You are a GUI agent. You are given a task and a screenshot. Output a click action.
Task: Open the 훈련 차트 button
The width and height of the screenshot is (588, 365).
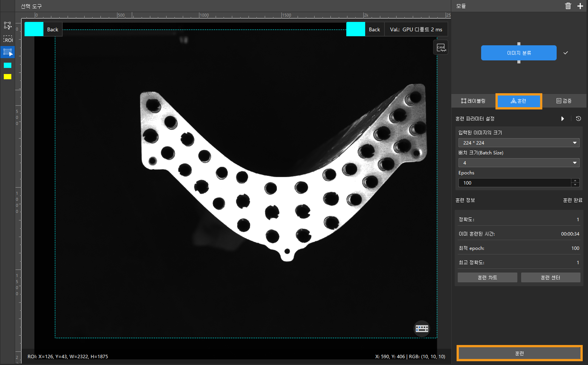[x=487, y=277]
